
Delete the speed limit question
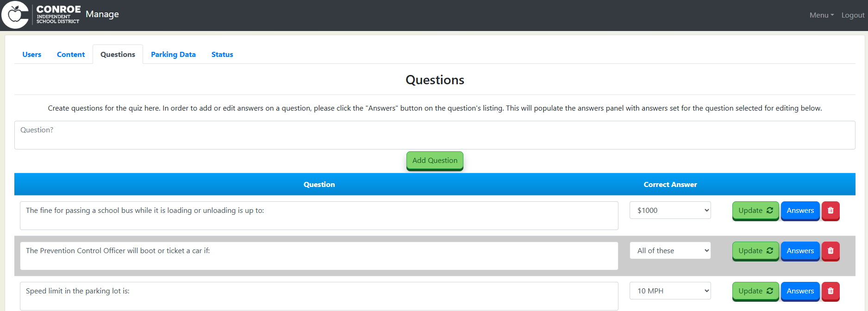coord(831,291)
